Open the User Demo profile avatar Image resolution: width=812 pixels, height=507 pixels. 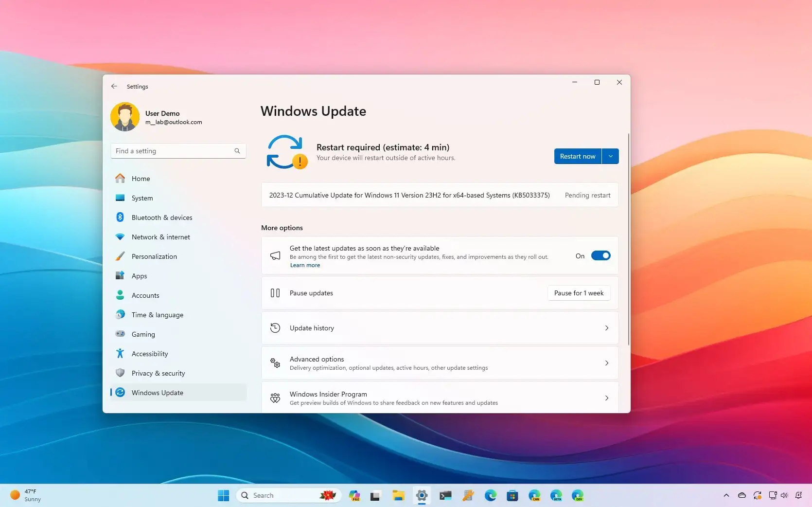coord(125,117)
